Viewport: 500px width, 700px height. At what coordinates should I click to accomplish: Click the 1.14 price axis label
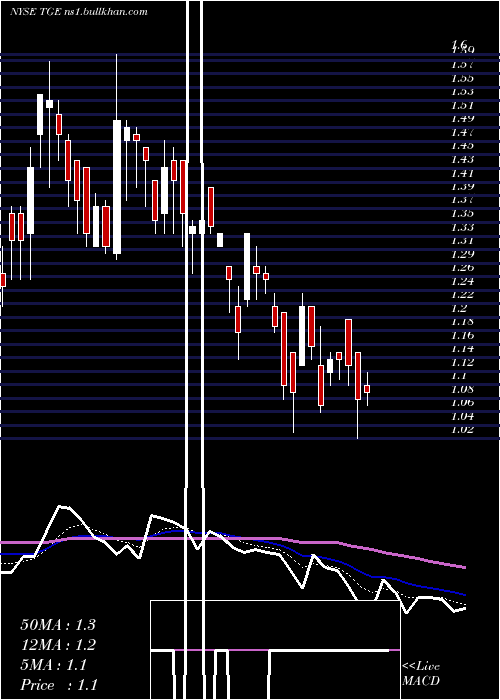462,349
